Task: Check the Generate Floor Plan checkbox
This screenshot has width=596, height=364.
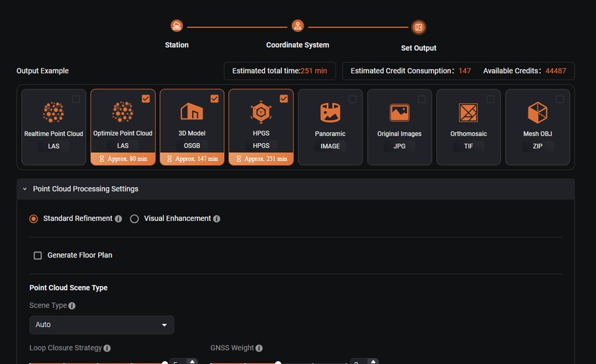Action: pyautogui.click(x=38, y=255)
